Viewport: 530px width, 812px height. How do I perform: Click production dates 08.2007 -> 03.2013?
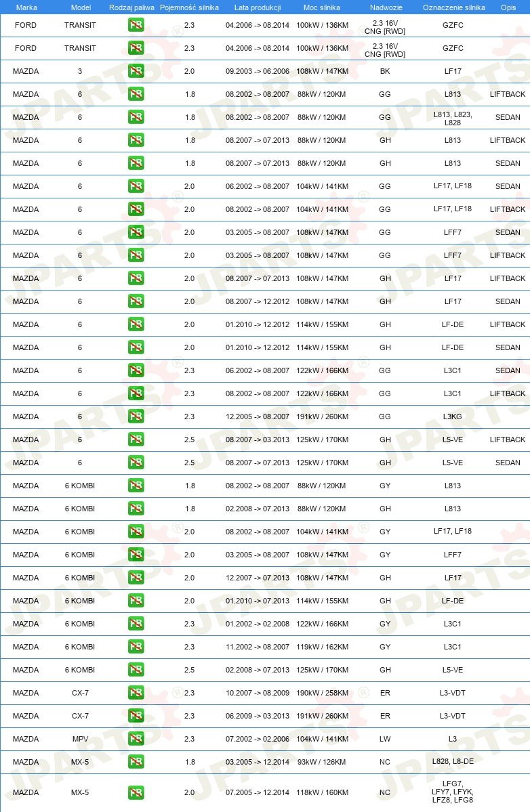(258, 439)
